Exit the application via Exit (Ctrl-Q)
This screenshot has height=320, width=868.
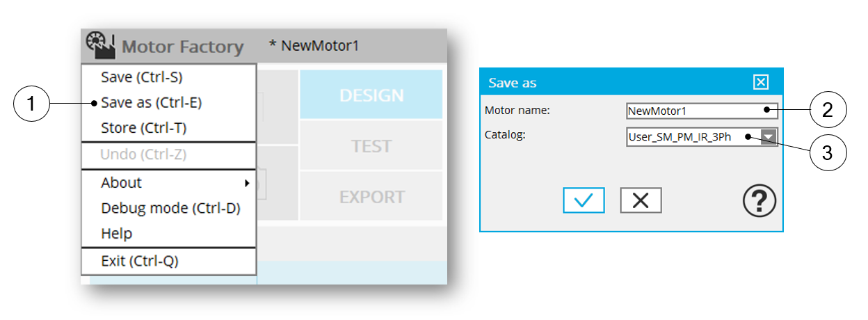tap(140, 262)
